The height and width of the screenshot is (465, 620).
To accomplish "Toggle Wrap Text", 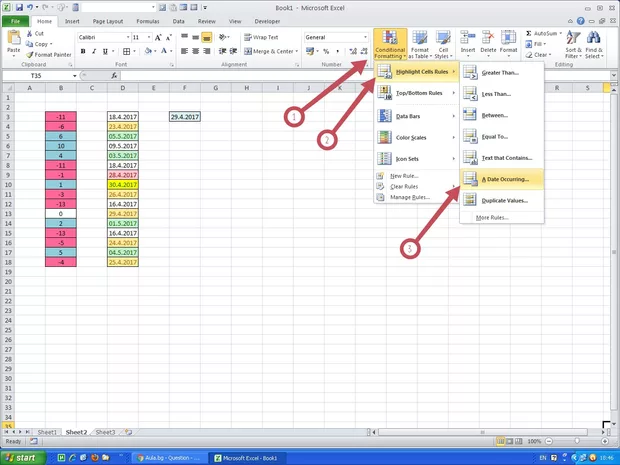I will pyautogui.click(x=259, y=37).
